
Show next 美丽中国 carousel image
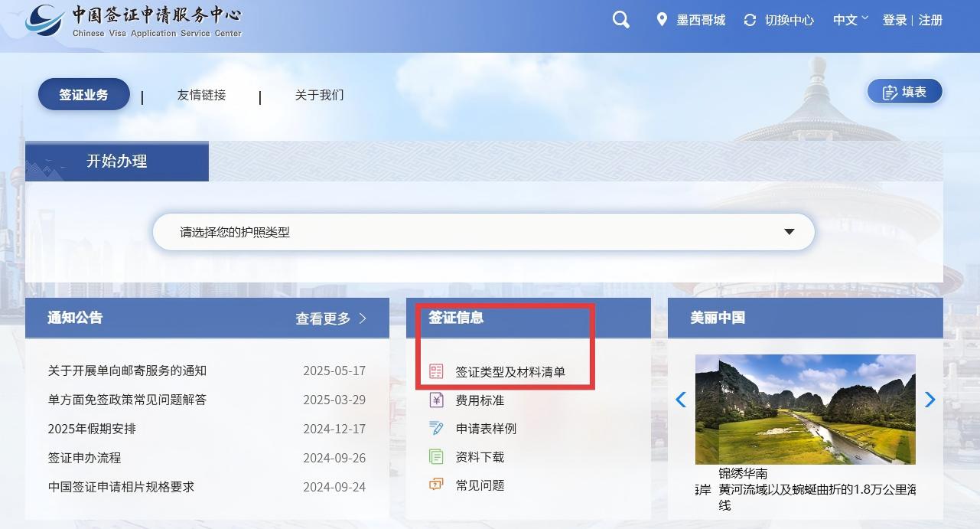point(930,400)
